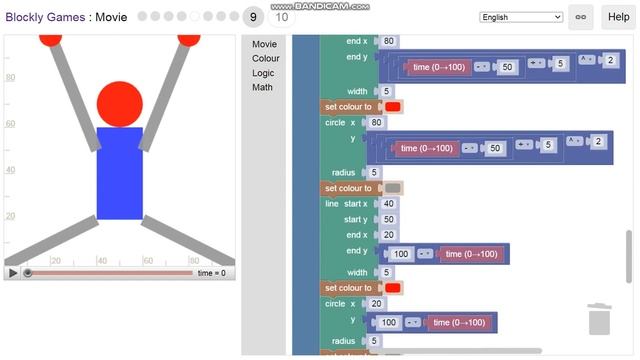Open minus operator dropdown in top end y block
Viewport: 640px width, 360px height.
tap(482, 67)
